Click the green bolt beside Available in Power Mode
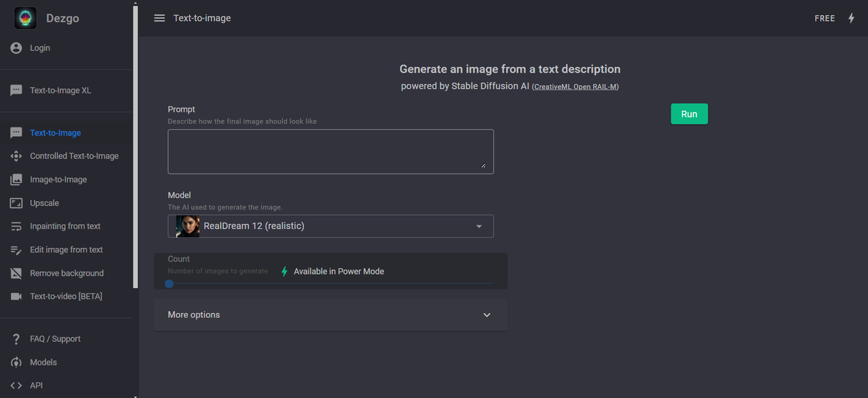This screenshot has width=868, height=398. pos(284,271)
